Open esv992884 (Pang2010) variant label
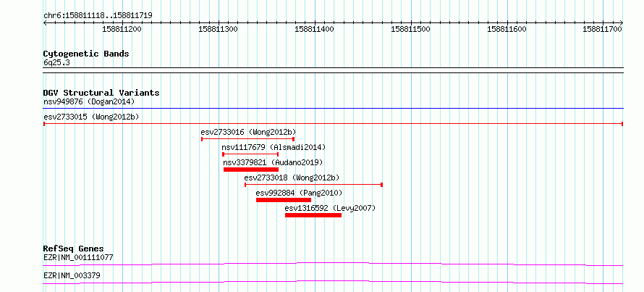 [x=299, y=193]
